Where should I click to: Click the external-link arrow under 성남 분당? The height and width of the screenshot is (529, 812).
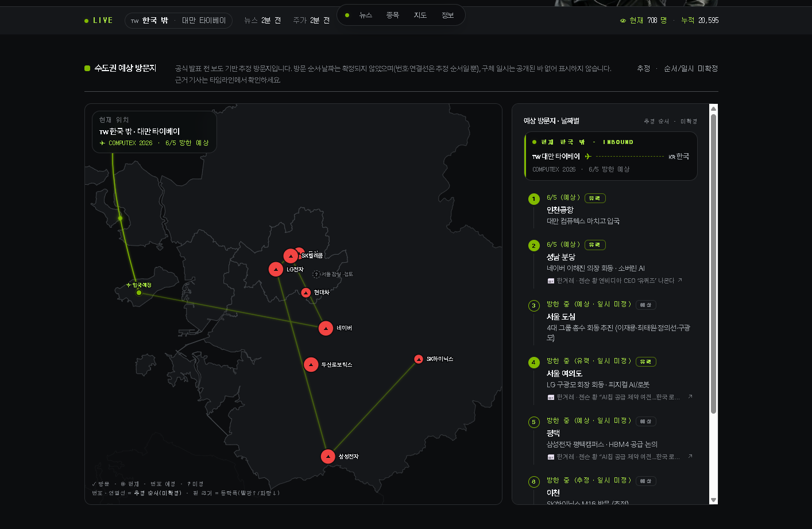tap(680, 281)
